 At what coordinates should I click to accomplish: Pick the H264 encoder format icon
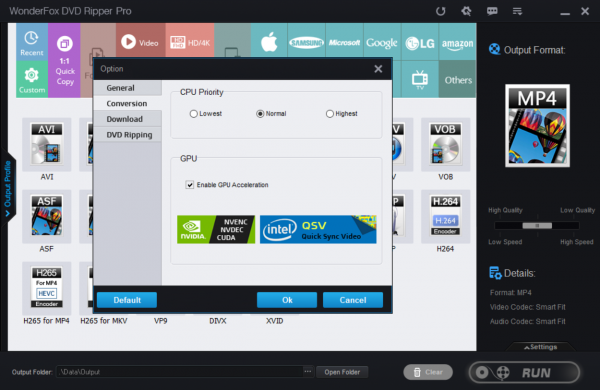tap(445, 216)
